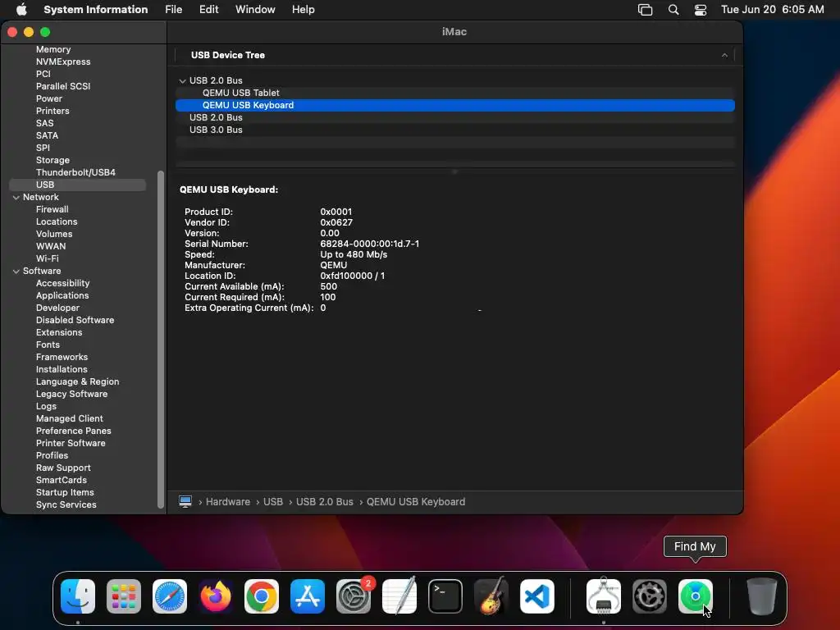
Task: Select Startup Items in the sidebar
Action: (x=65, y=493)
